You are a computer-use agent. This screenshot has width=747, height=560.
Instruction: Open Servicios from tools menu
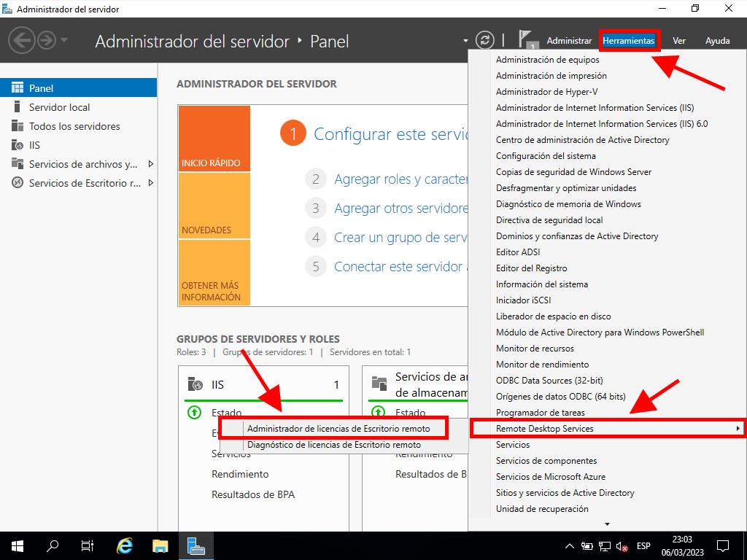point(513,445)
